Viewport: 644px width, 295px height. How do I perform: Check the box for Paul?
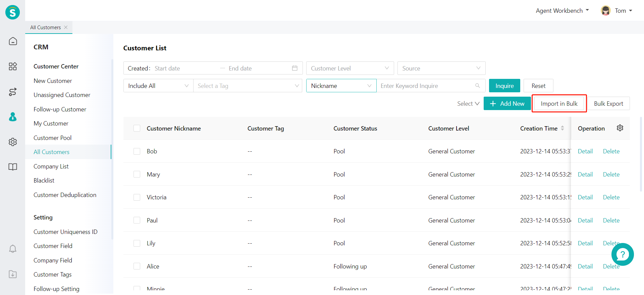137,220
